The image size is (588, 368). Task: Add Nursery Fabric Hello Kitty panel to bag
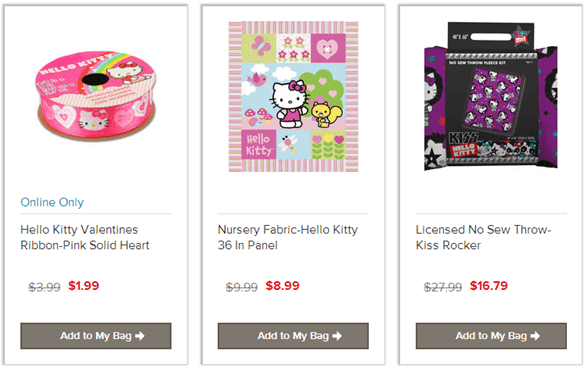click(x=293, y=336)
